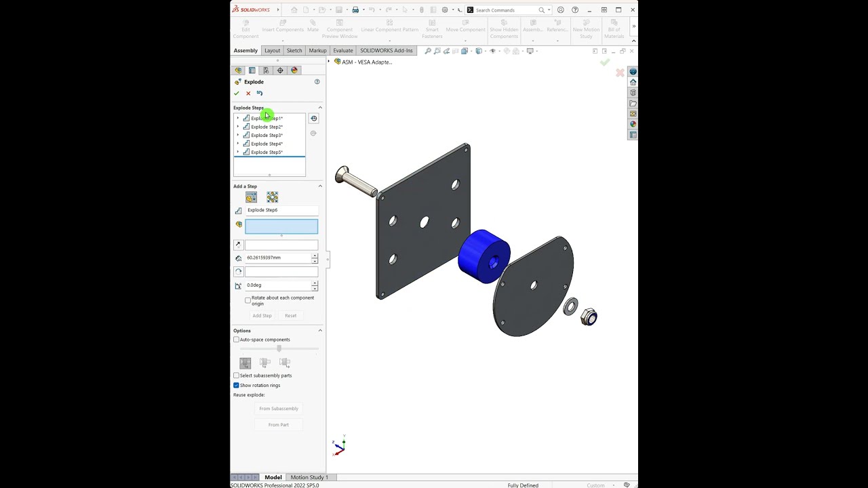This screenshot has width=868, height=488.
Task: Switch to the Markup tab
Action: click(317, 51)
